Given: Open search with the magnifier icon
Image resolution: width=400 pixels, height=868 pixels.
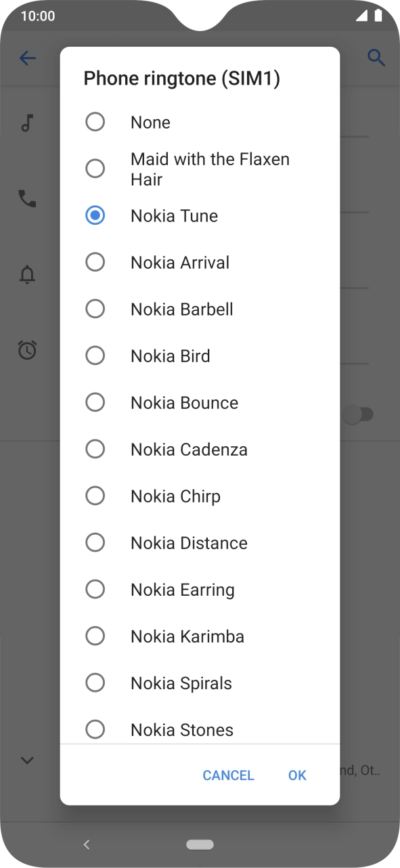Looking at the screenshot, I should (377, 58).
